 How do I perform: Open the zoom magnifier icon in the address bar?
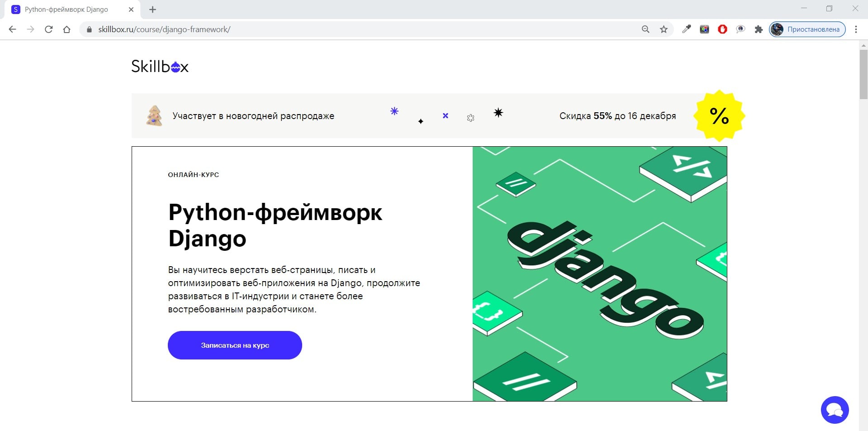(x=645, y=29)
